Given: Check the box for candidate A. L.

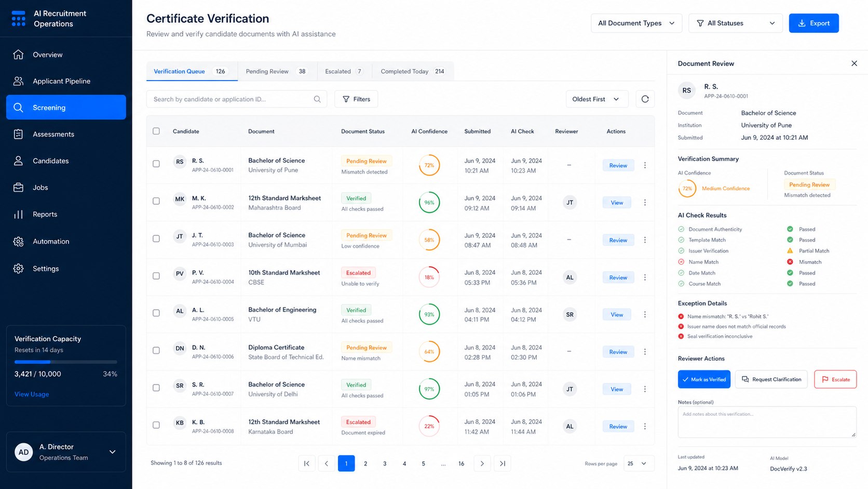Looking at the screenshot, I should pos(156,313).
